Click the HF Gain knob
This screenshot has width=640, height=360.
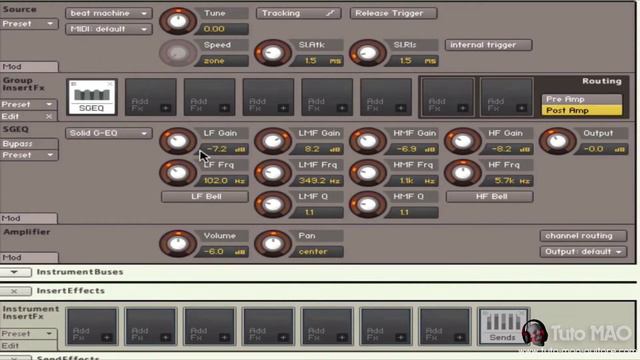(463, 141)
